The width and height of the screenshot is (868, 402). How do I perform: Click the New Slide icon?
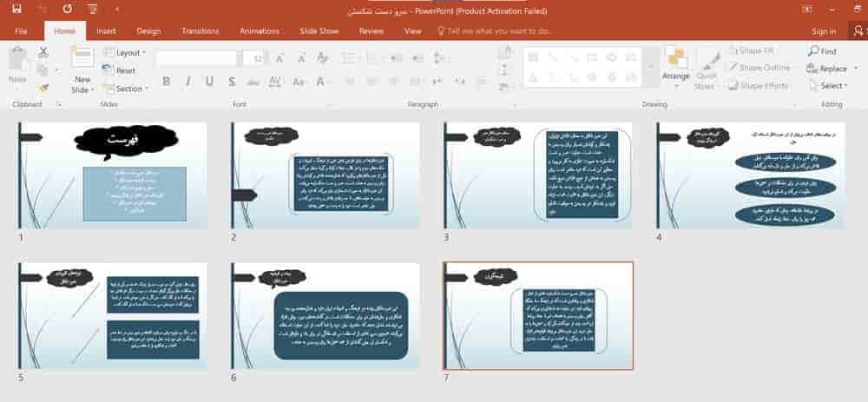82,58
